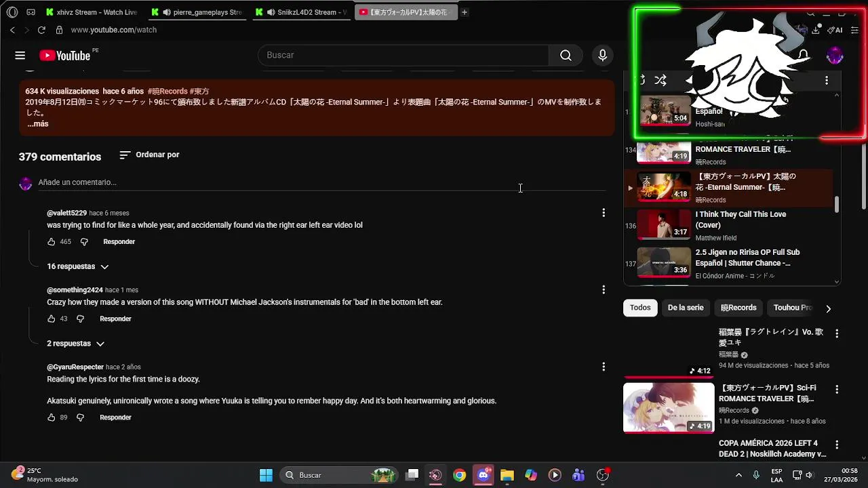Open @valett5229 channel link
This screenshot has width=868, height=488.
tap(66, 213)
